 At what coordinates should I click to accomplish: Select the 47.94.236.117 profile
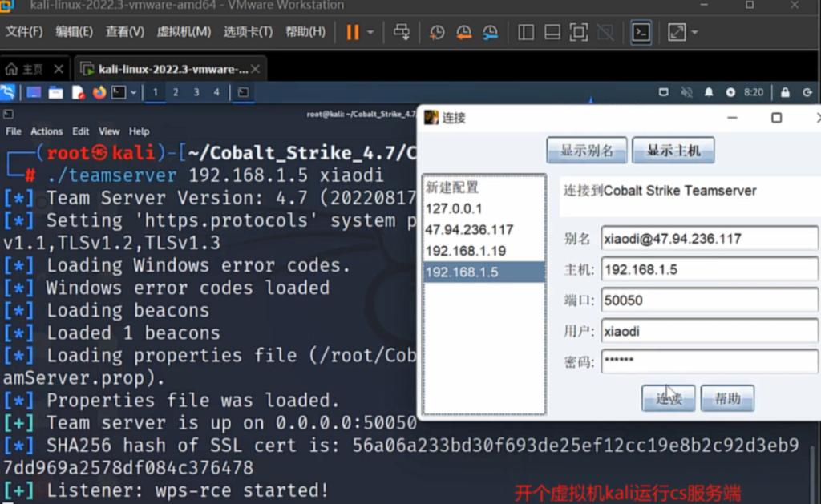click(484, 230)
